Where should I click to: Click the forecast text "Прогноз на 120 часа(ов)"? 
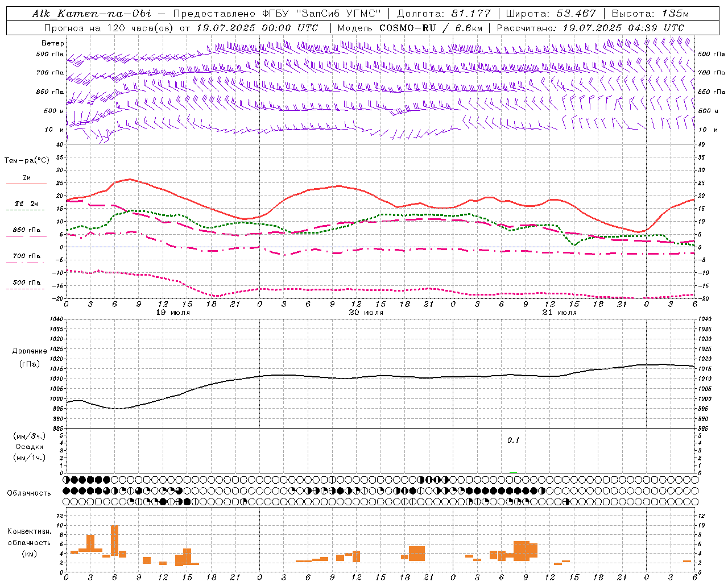[x=109, y=28]
